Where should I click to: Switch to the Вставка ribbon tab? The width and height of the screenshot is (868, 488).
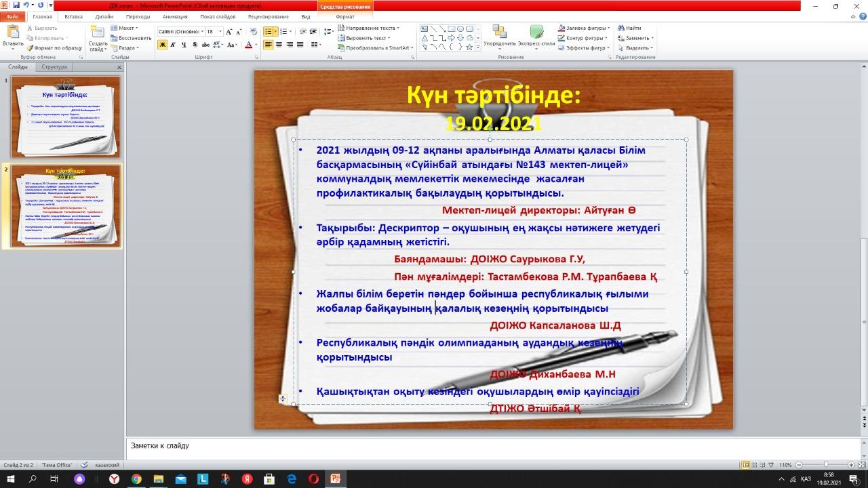[x=73, y=16]
